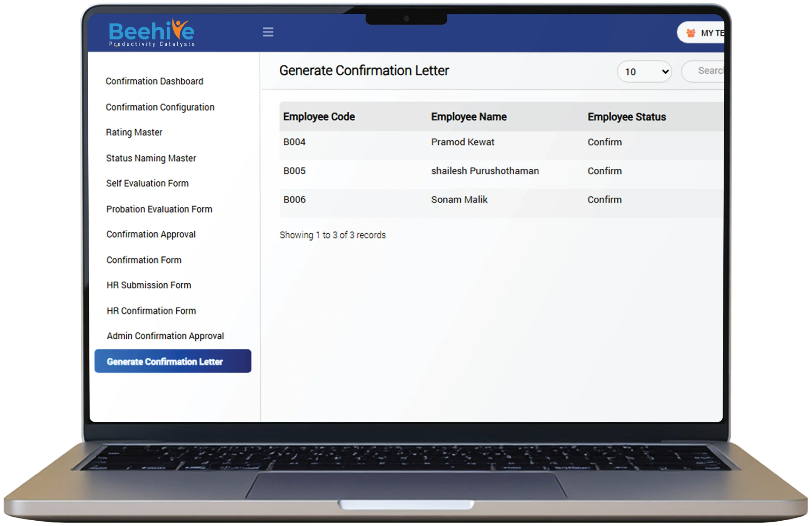
Task: Sort by Employee Name column header
Action: coord(468,117)
